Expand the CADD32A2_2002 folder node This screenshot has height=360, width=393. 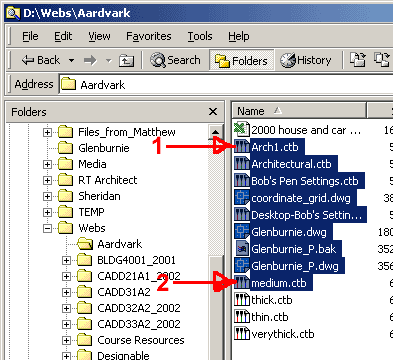66,308
